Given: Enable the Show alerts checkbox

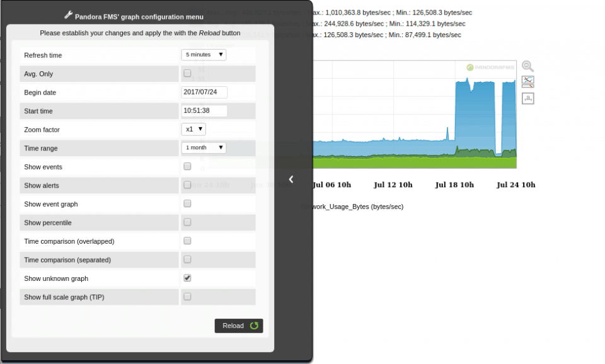Looking at the screenshot, I should (187, 185).
